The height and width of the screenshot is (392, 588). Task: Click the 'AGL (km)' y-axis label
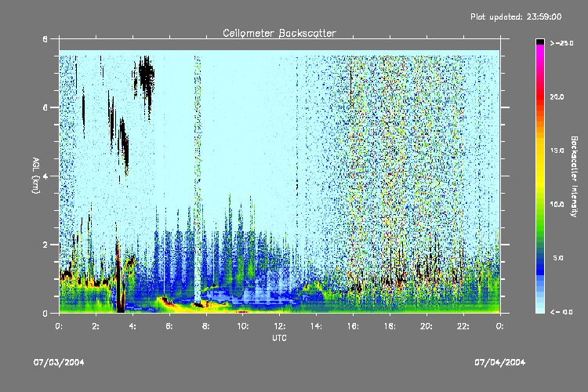(35, 176)
